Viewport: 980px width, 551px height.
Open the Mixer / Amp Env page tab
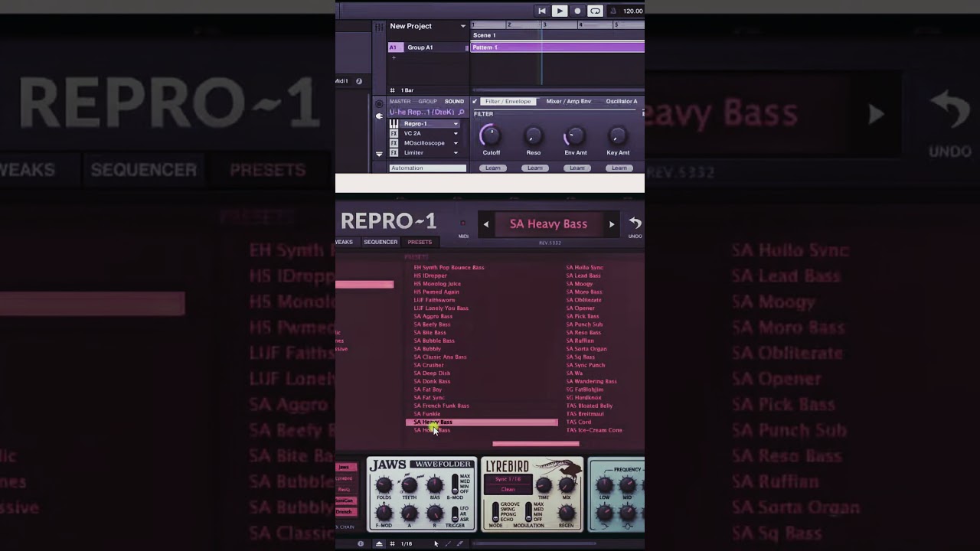pyautogui.click(x=568, y=101)
